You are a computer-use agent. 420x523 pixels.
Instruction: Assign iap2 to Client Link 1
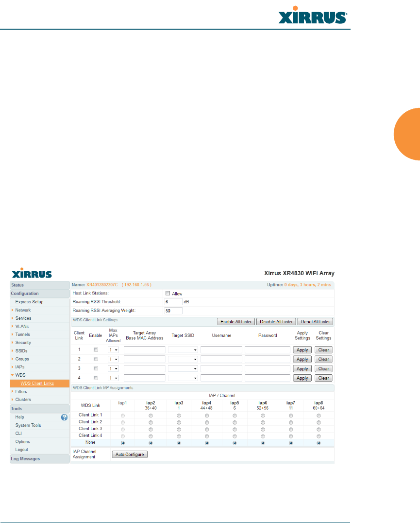[151, 416]
